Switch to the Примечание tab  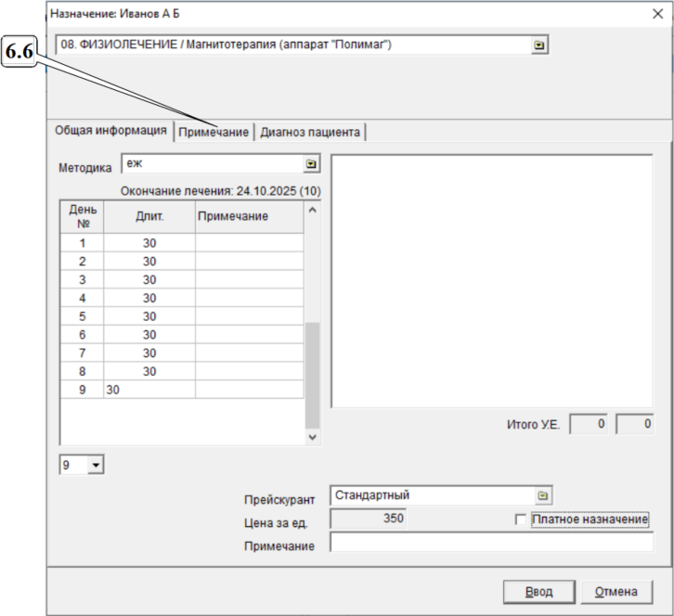coord(214,132)
